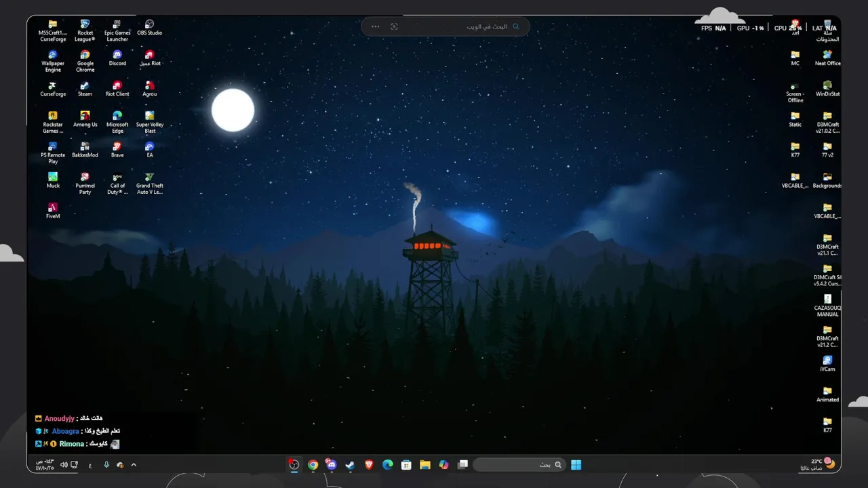Open Wallpaper Engine desktop icon
This screenshot has height=488, width=868.
point(53,62)
